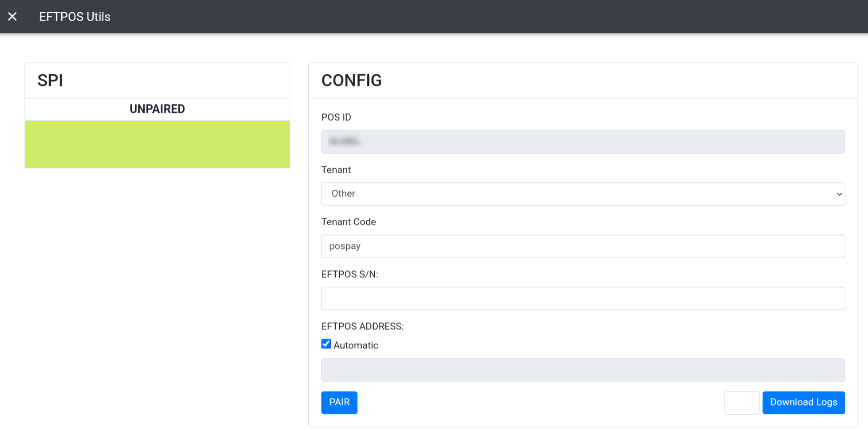Click the Tenant Code label
The image size is (868, 429).
tap(348, 222)
